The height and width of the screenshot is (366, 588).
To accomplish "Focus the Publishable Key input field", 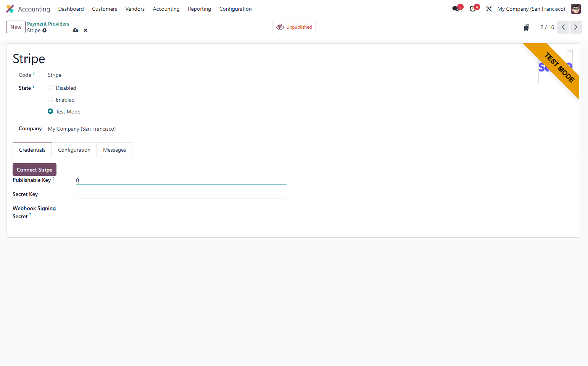I will click(181, 180).
